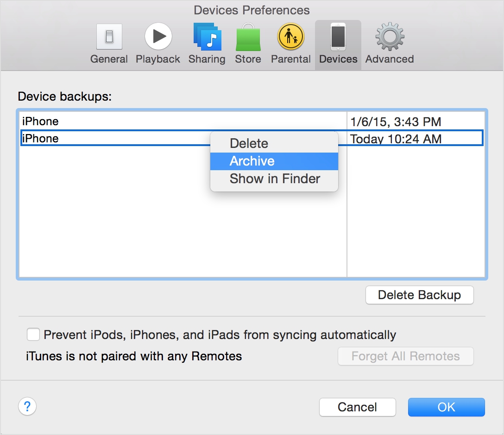Click the Devices Preferences title bar

point(252,10)
